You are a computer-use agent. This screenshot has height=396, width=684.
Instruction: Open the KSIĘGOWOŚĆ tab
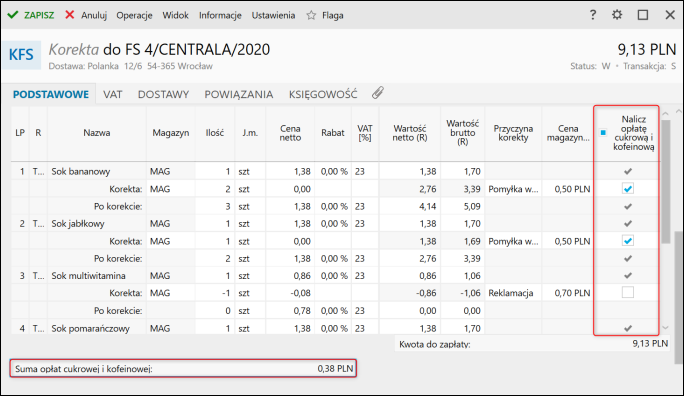pyautogui.click(x=323, y=94)
